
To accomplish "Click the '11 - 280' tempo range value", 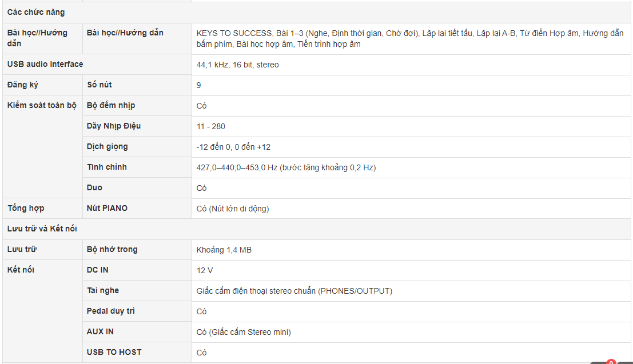I will 211,126.
